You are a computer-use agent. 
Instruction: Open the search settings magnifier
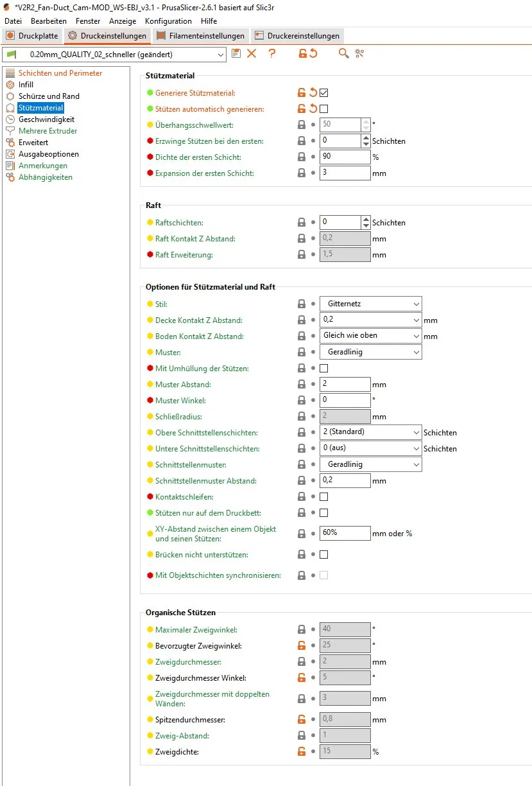point(344,54)
